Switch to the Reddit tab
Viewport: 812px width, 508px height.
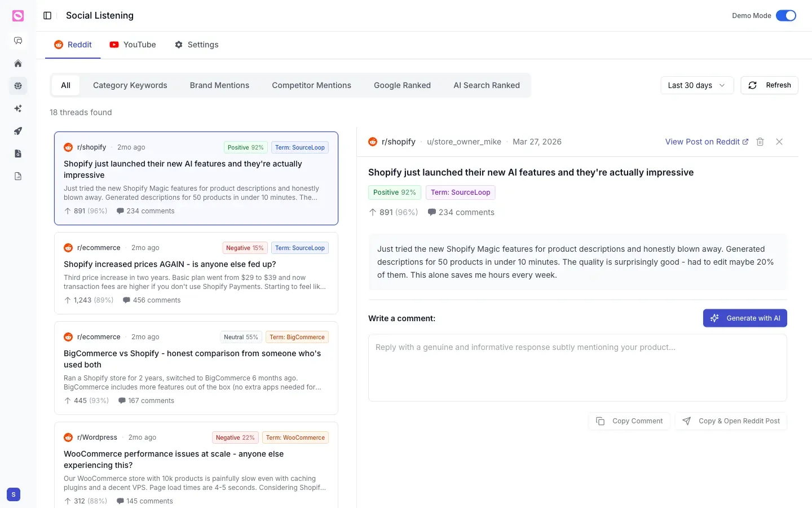[x=73, y=45]
